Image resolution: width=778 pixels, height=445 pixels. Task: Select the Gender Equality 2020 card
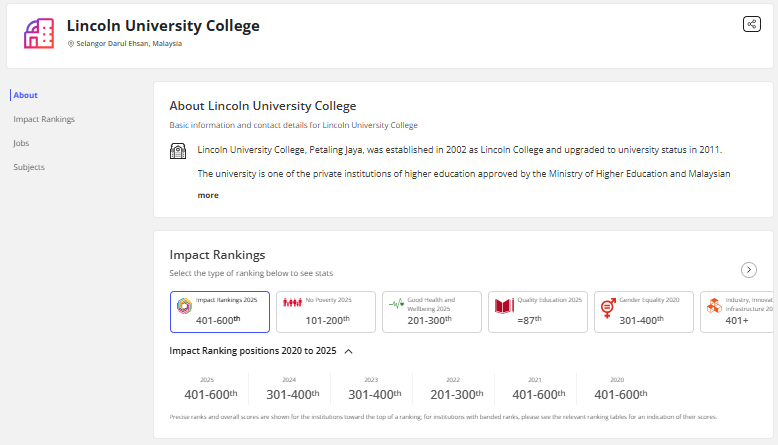pos(644,312)
